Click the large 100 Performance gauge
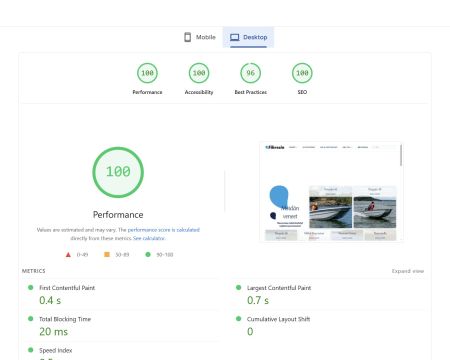Image resolution: width=450 pixels, height=360 pixels. click(x=118, y=172)
